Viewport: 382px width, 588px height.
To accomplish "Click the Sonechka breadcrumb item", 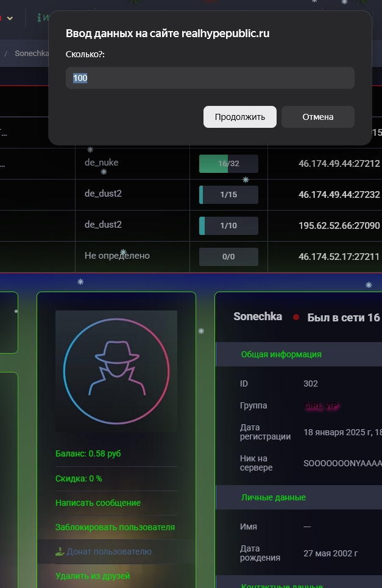I will tap(32, 53).
